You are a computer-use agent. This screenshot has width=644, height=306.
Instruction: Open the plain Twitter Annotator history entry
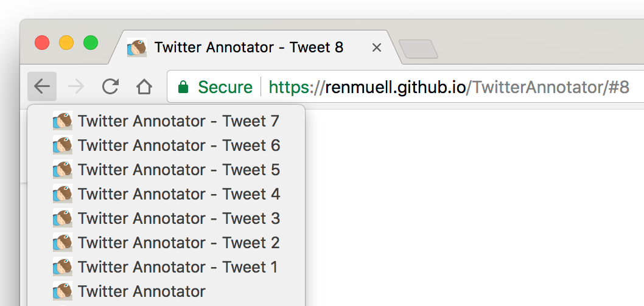click(142, 291)
